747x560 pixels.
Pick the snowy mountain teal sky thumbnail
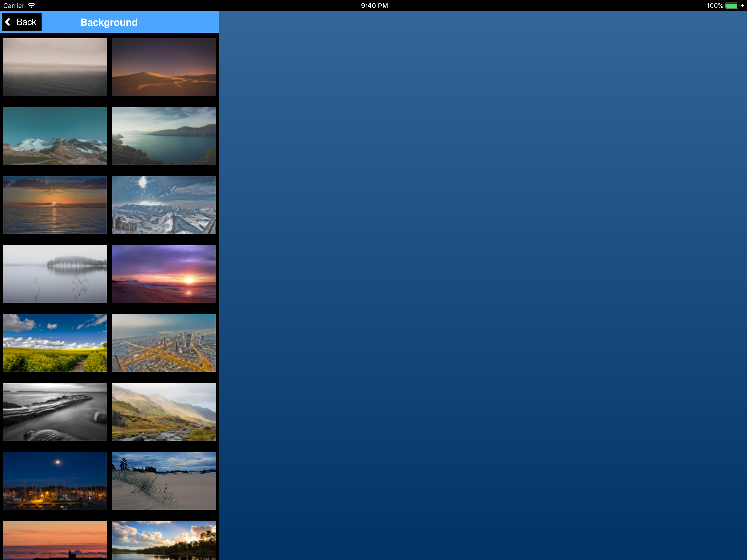[55, 136]
